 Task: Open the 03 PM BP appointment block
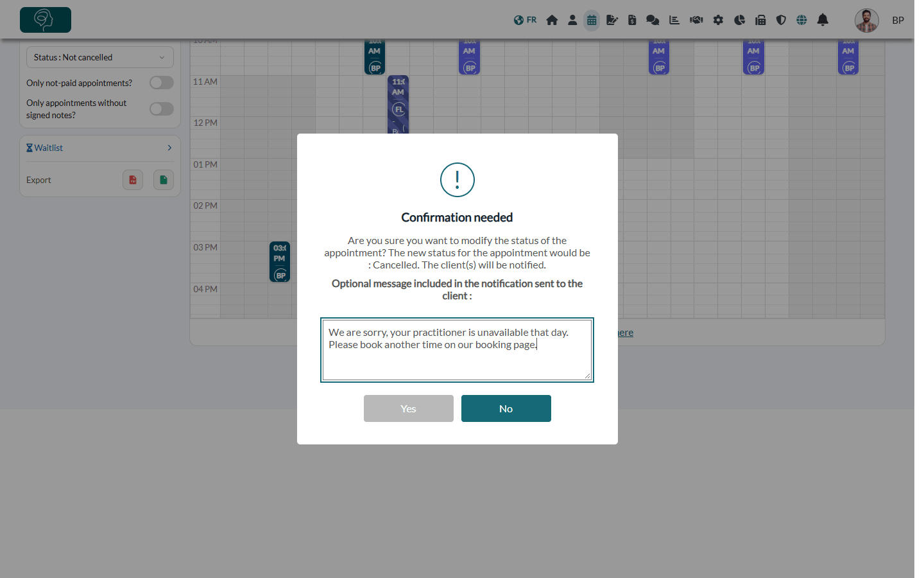tap(280, 262)
